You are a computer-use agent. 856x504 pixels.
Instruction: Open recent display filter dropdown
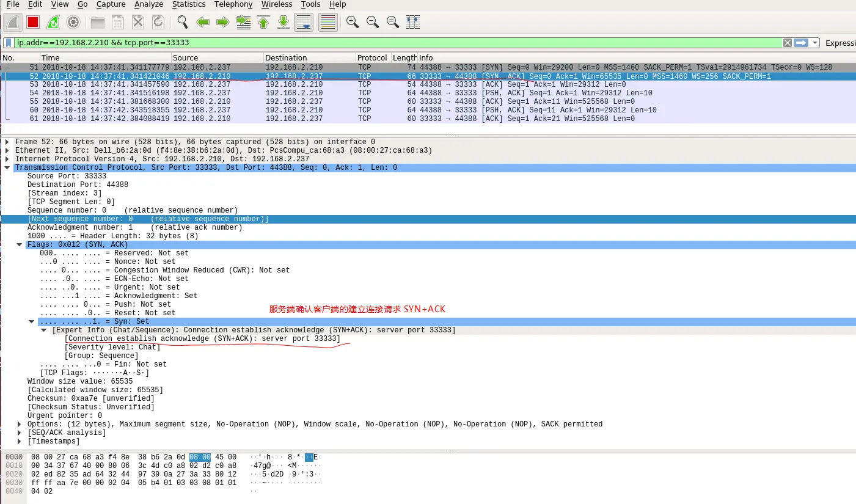pos(814,43)
